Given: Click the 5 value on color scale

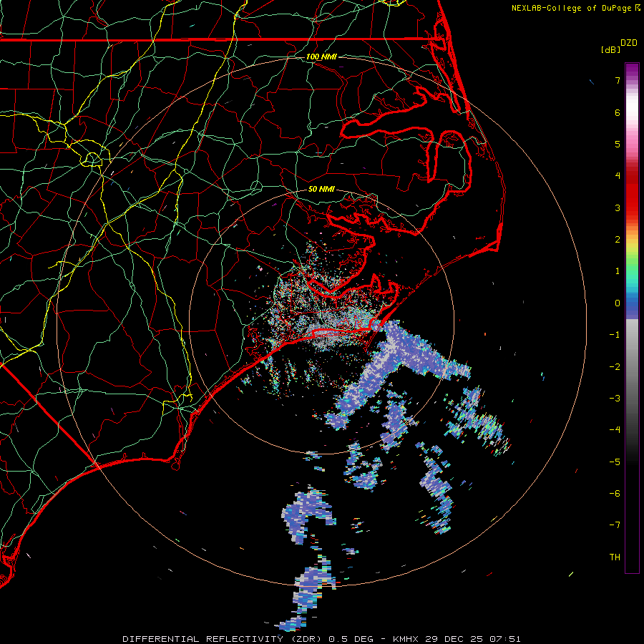Looking at the screenshot, I should pos(618,144).
